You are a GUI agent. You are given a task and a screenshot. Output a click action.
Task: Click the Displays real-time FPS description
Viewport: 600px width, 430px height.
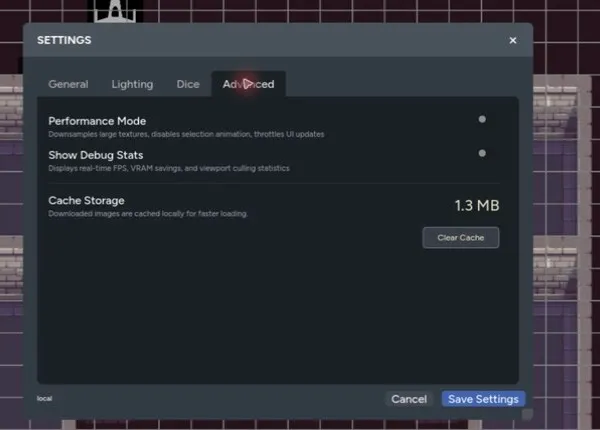(169, 168)
